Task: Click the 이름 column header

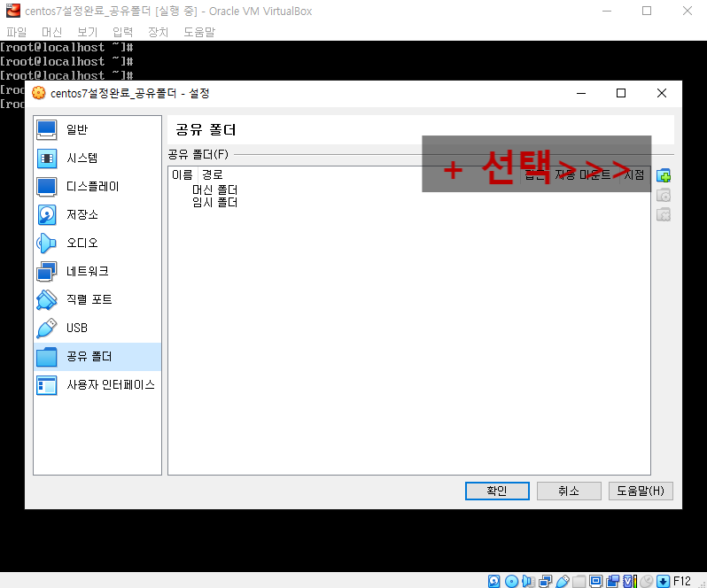Action: tap(183, 174)
